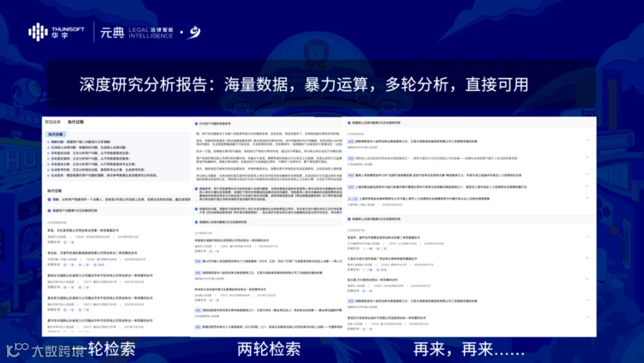644x363 pixels.
Task: Select the 多轮查找法规 step entry
Action: click(88, 153)
